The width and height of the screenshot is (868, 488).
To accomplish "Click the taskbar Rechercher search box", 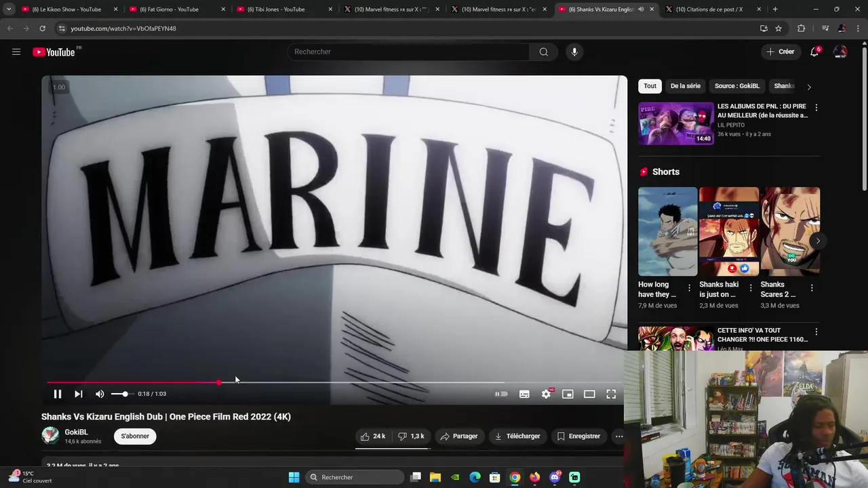I will (x=354, y=477).
